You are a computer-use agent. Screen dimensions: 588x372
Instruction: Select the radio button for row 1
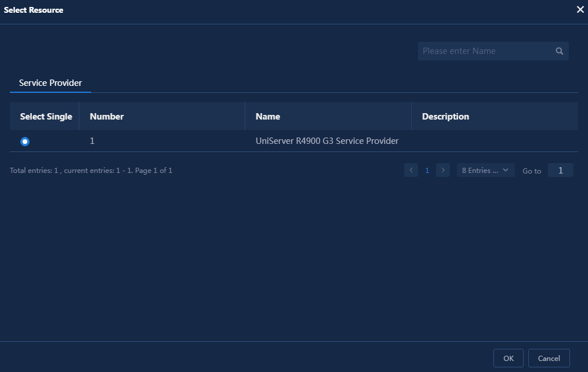(x=25, y=142)
